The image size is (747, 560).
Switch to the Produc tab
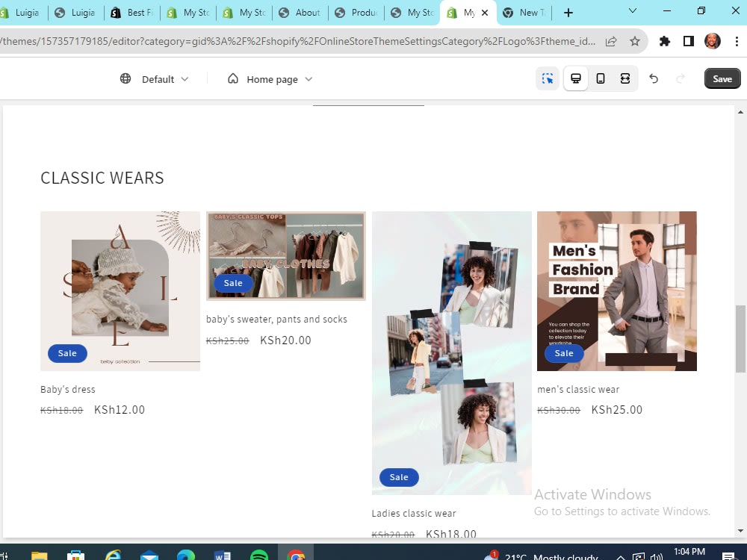pyautogui.click(x=356, y=13)
